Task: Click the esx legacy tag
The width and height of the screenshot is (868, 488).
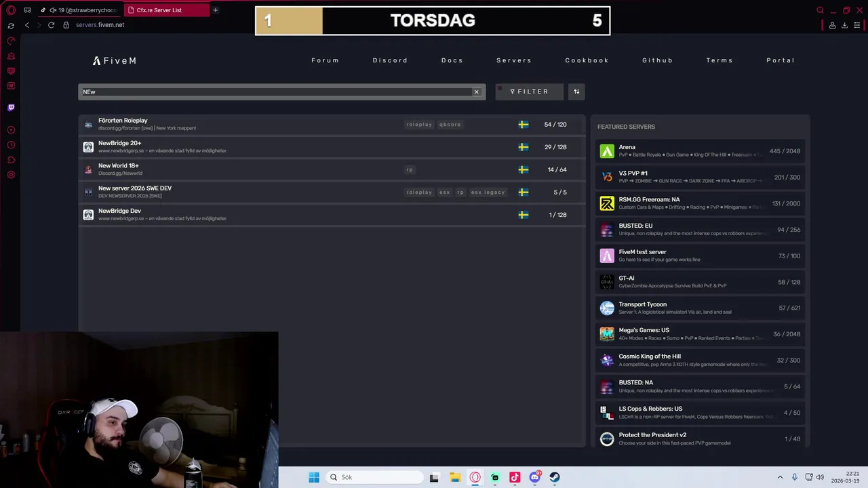Action: 488,192
